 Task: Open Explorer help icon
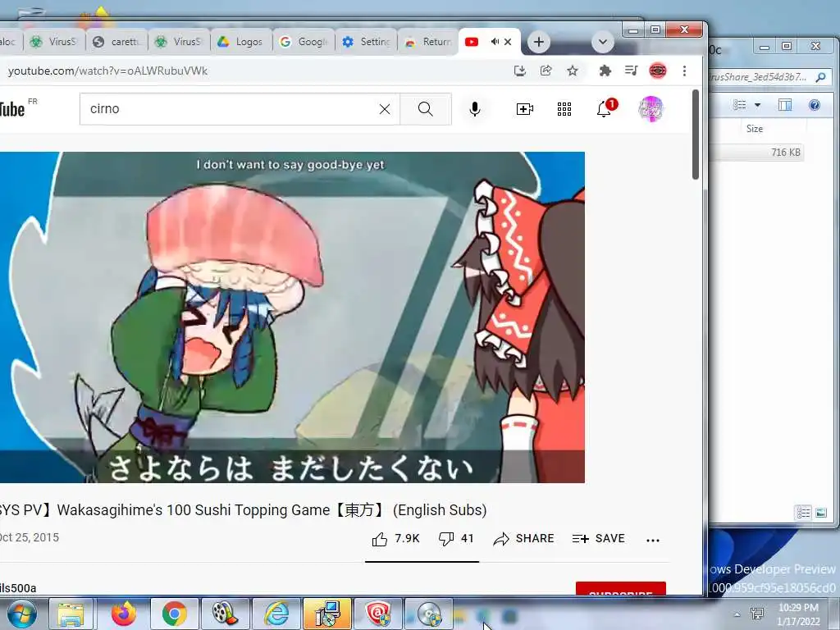(x=815, y=105)
